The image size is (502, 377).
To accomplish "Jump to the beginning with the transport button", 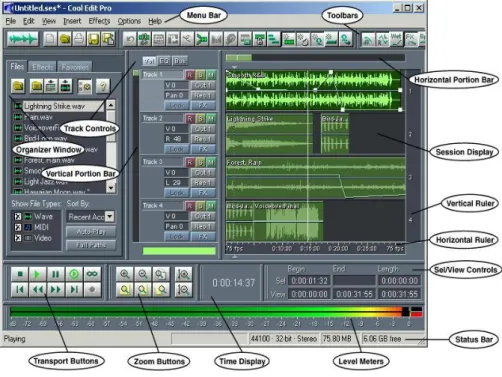I will (20, 289).
